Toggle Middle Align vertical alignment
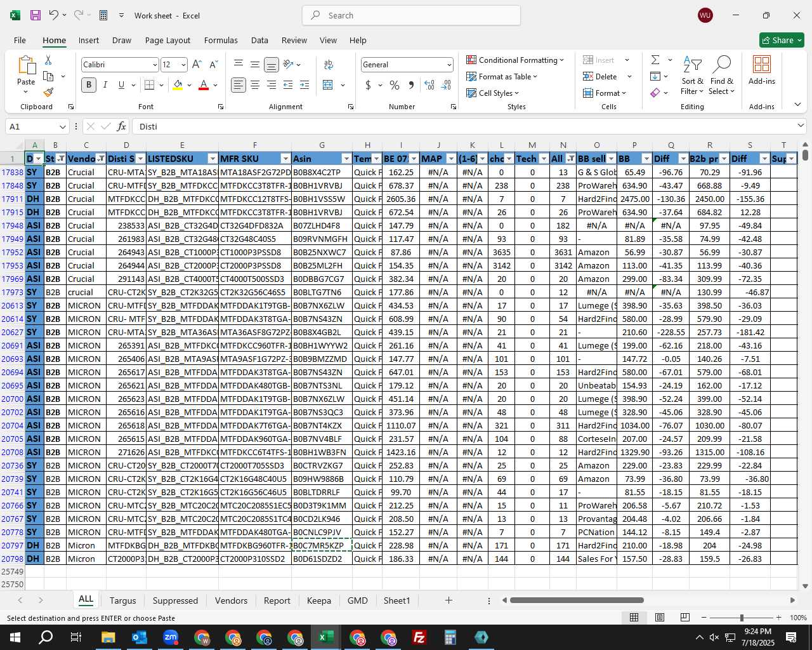The height and width of the screenshot is (650, 812). [x=255, y=64]
